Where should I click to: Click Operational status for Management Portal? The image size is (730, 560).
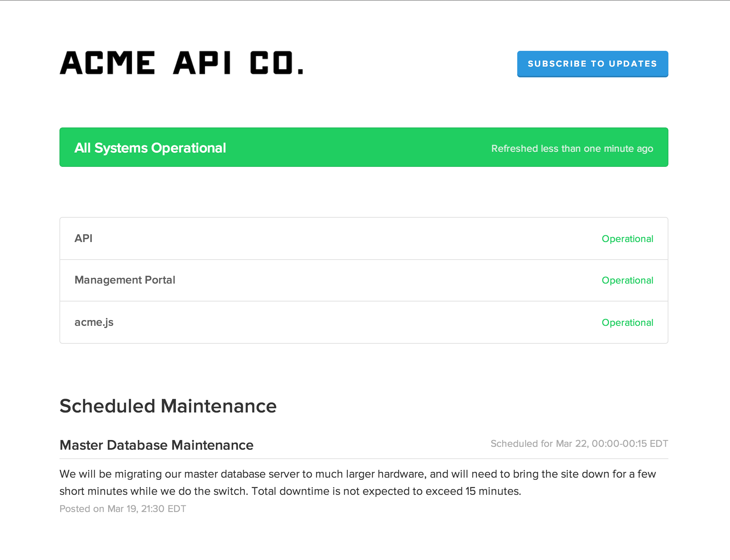click(x=627, y=280)
